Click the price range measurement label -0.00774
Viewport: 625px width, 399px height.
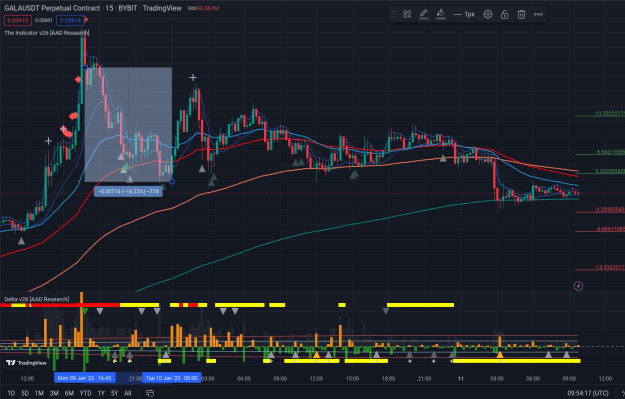(128, 191)
